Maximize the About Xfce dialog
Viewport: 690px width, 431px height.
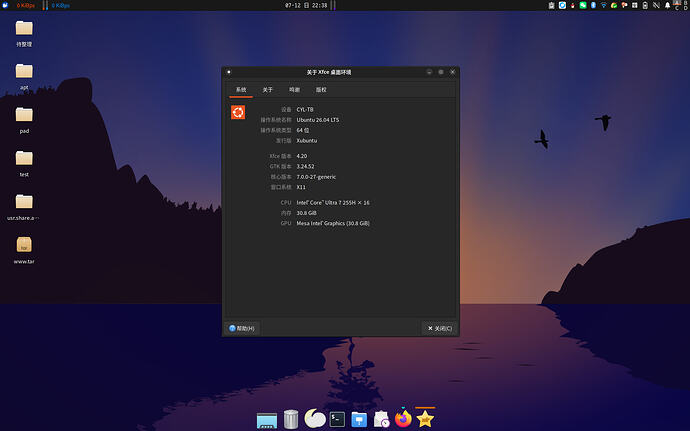[x=441, y=72]
